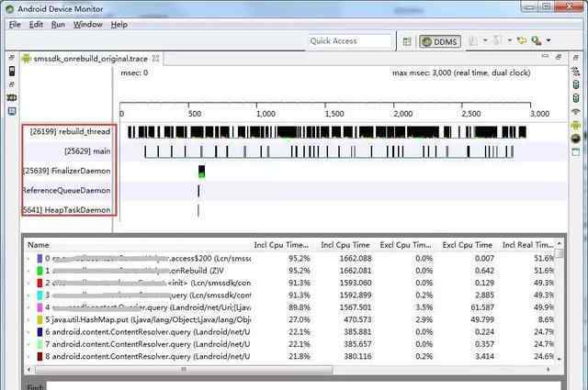Focus the Quick Access search field

(x=349, y=41)
